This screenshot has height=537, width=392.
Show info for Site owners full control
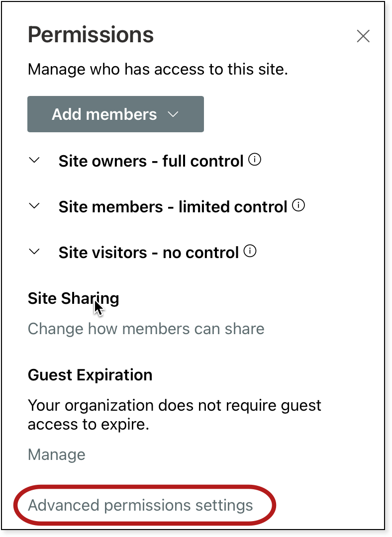point(255,160)
